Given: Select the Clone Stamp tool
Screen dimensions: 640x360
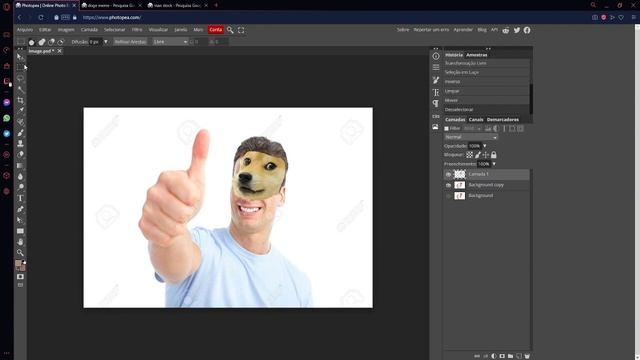Looking at the screenshot, I should click(20, 144).
